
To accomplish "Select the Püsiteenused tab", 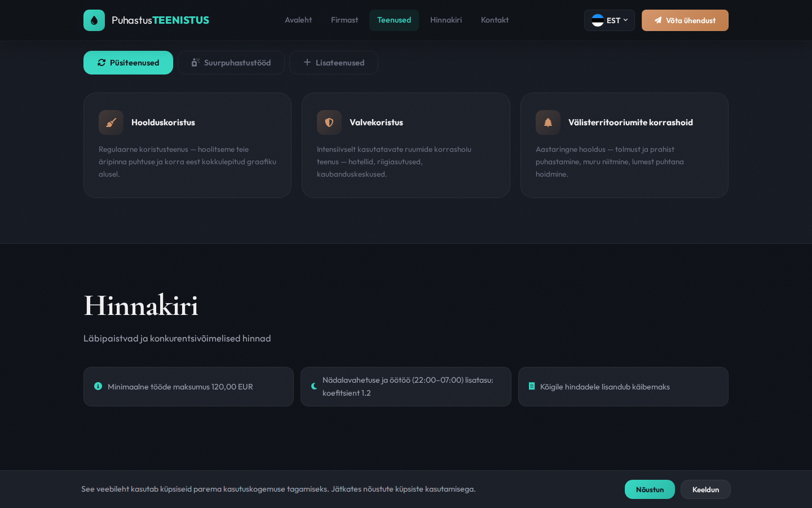I will pos(128,63).
